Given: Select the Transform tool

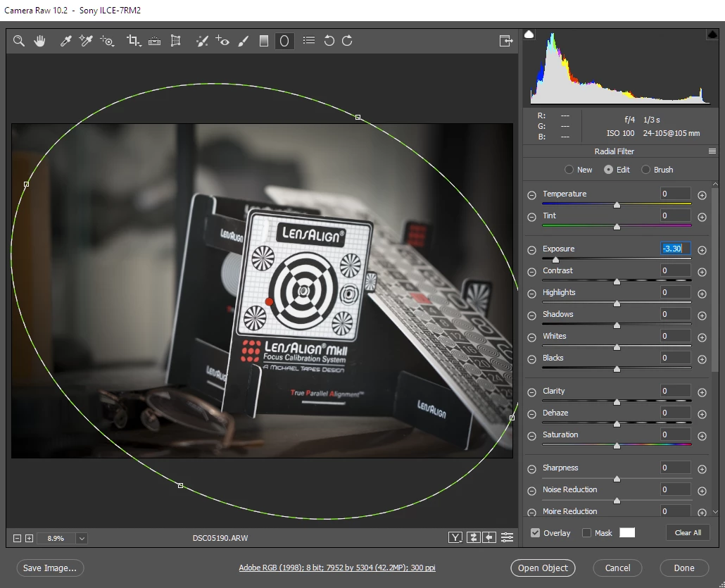Looking at the screenshot, I should click(176, 41).
